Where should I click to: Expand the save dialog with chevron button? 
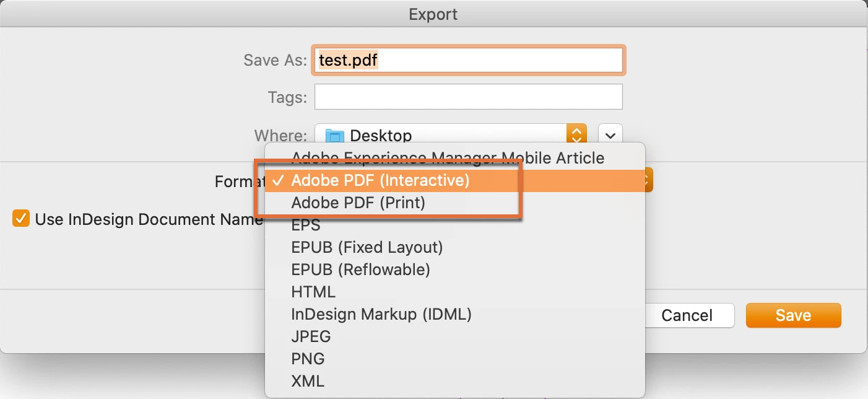610,134
